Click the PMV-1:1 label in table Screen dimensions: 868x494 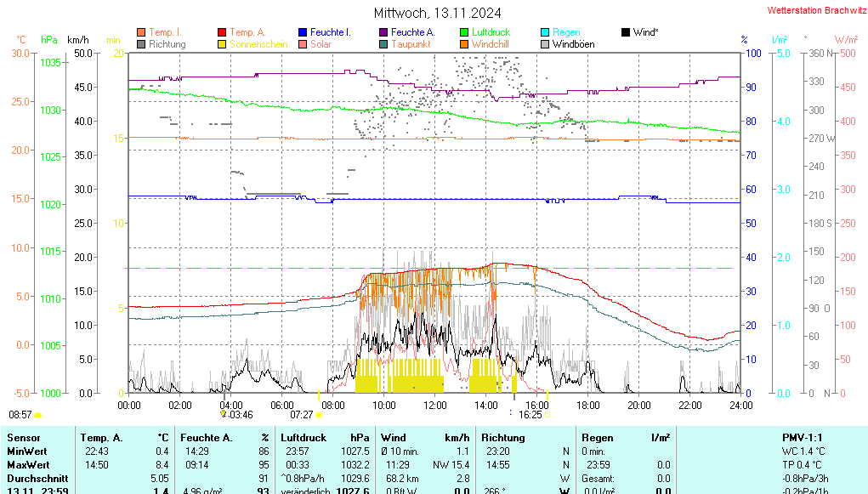800,437
